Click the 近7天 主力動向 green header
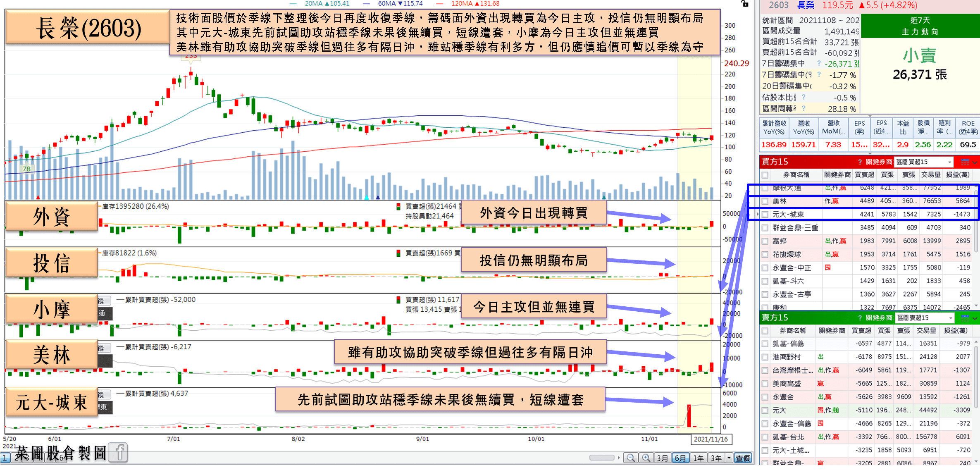The image size is (980, 475). pyautogui.click(x=920, y=26)
